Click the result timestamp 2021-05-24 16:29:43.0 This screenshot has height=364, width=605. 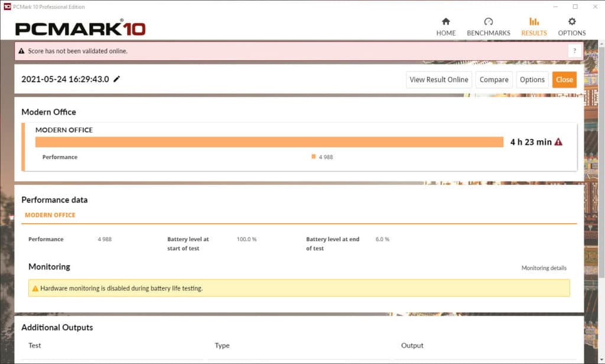coord(65,79)
